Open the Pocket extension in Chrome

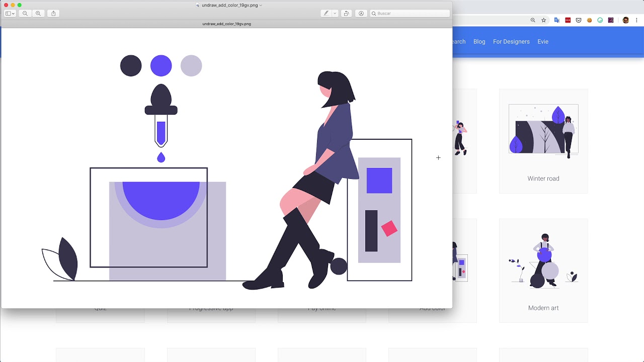point(579,20)
